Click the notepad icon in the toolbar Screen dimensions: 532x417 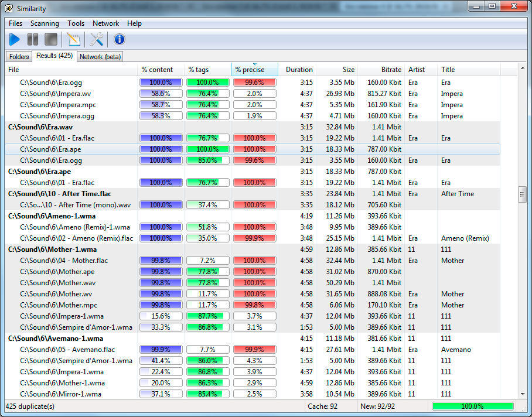coord(74,39)
